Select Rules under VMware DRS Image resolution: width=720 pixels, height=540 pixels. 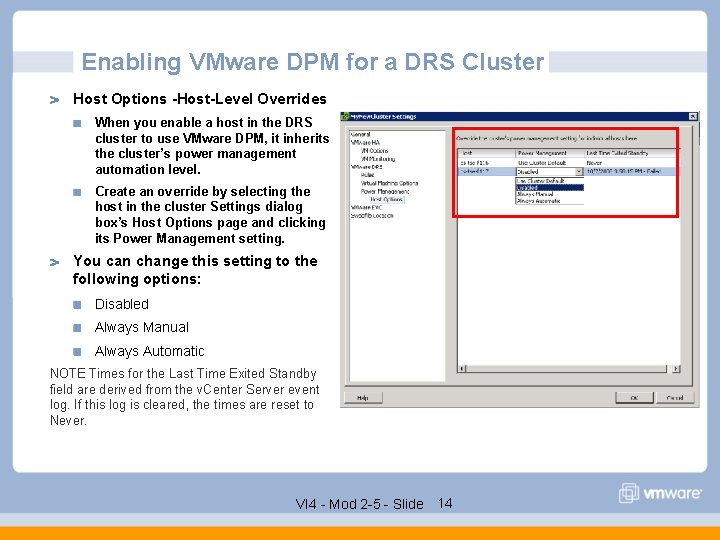coord(367,175)
